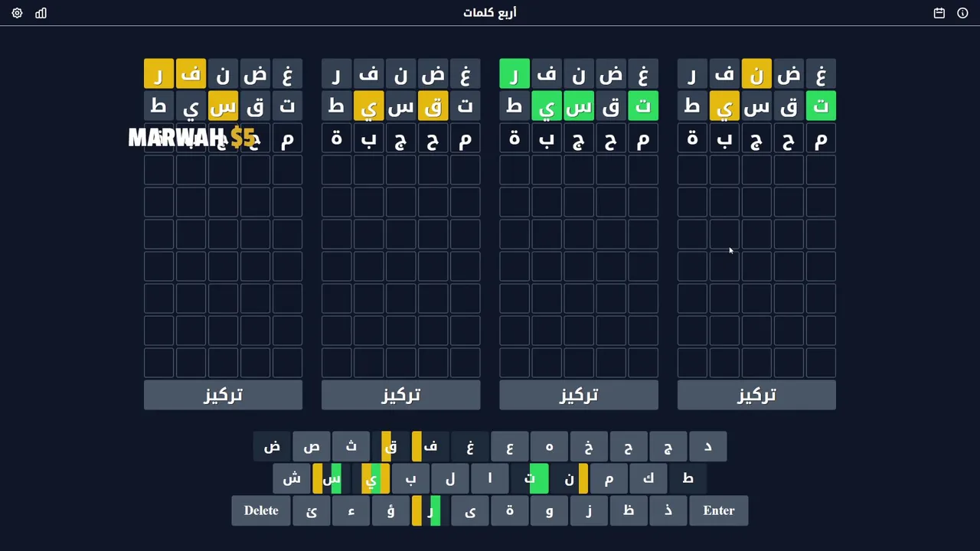
Task: Toggle تركيز under the rightmost board
Action: pyautogui.click(x=756, y=395)
